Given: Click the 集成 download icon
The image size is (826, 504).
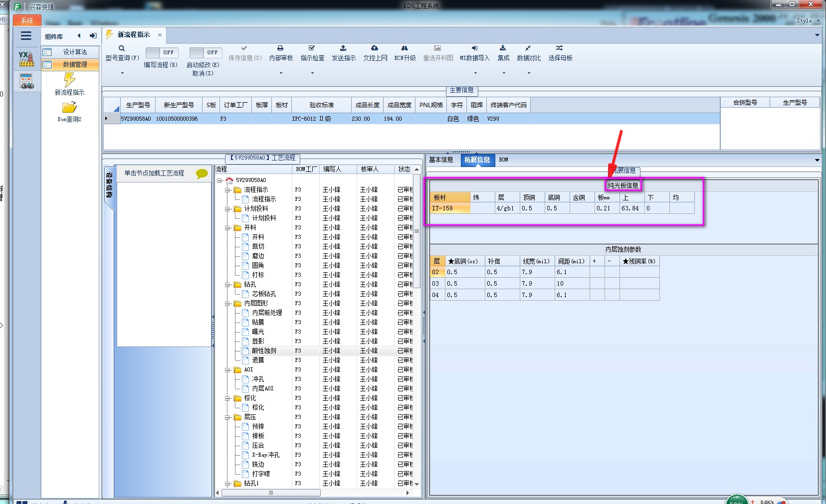Looking at the screenshot, I should coord(503,48).
